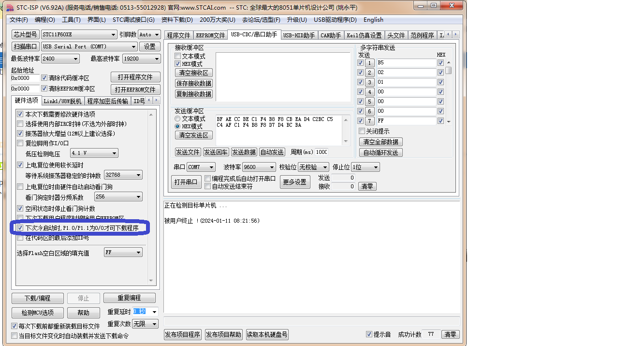Screen dimensions: 644x346
Task: Switch to Link1/U8W脱机 tab
Action: 62,101
